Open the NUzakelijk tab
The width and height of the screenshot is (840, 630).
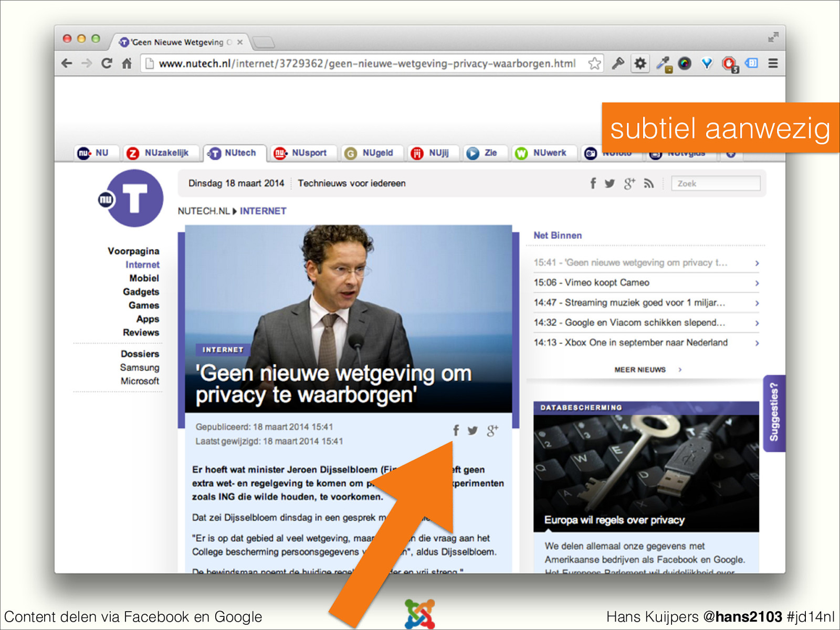162,153
